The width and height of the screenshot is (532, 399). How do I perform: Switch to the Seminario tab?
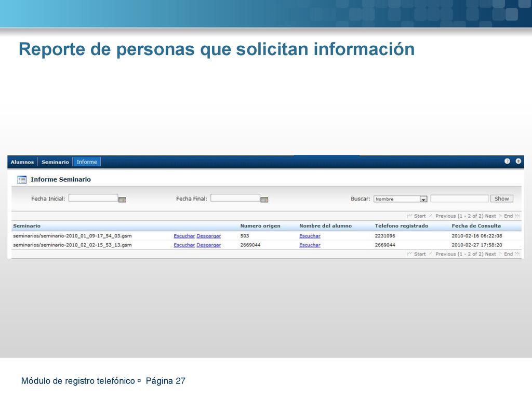55,162
